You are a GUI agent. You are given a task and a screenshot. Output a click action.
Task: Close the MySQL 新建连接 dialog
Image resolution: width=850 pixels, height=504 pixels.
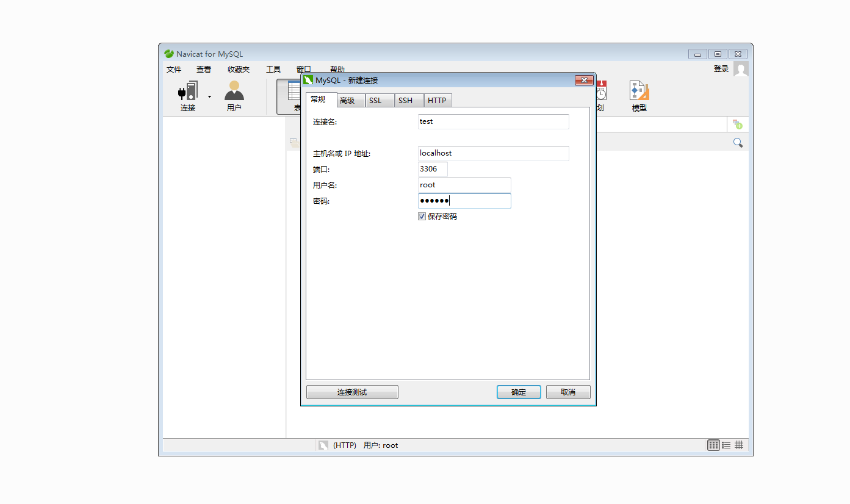(x=584, y=81)
